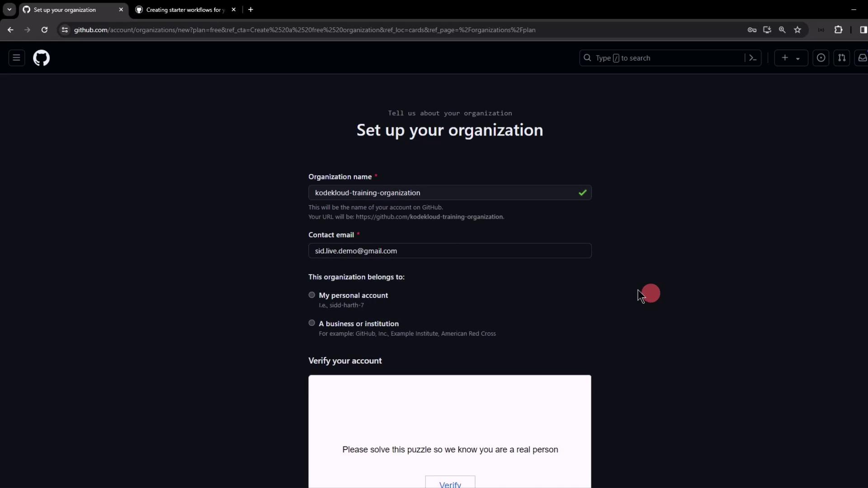This screenshot has height=488, width=868.
Task: Select A business or institution option
Action: pos(312,323)
